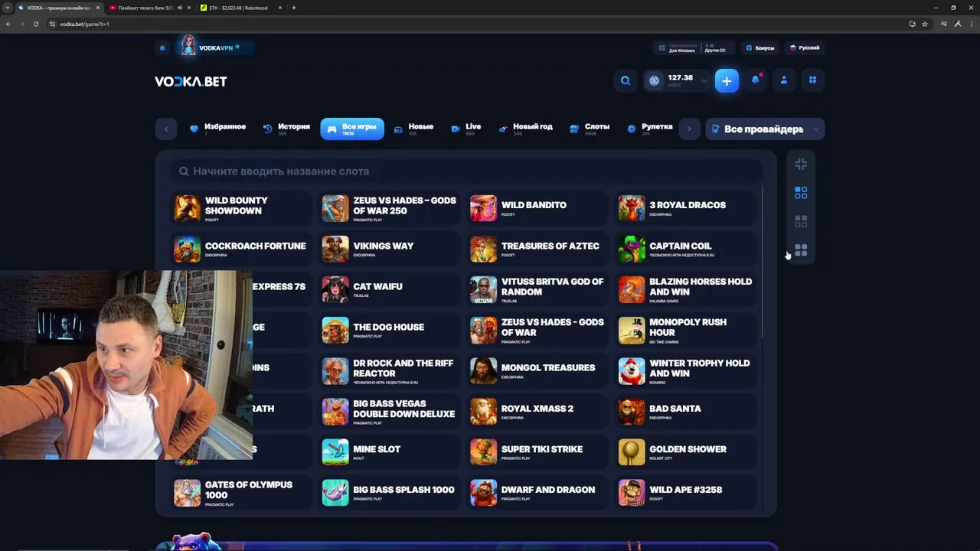Open the notifications bell
980x551 pixels.
756,80
